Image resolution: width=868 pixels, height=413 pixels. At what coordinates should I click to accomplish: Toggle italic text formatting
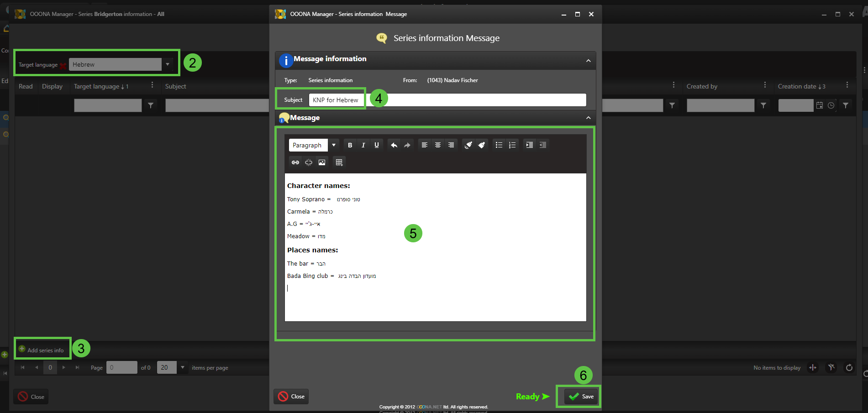[x=363, y=145]
